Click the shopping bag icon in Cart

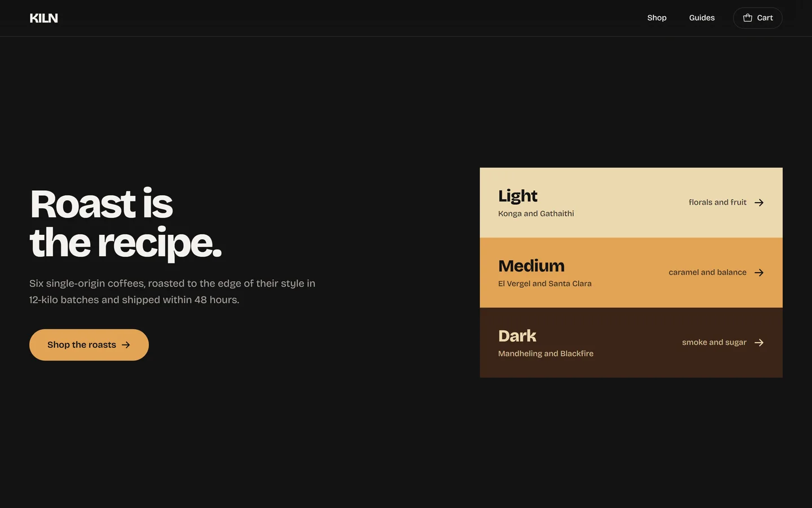pyautogui.click(x=748, y=18)
